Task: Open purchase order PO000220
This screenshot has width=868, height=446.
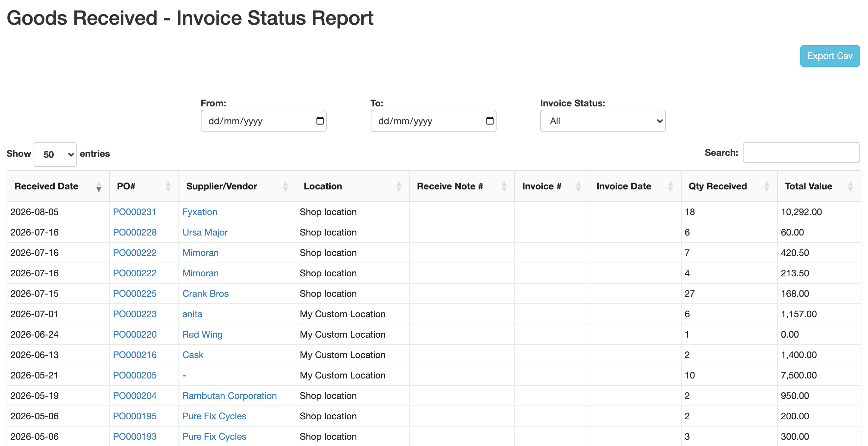Action: point(135,335)
